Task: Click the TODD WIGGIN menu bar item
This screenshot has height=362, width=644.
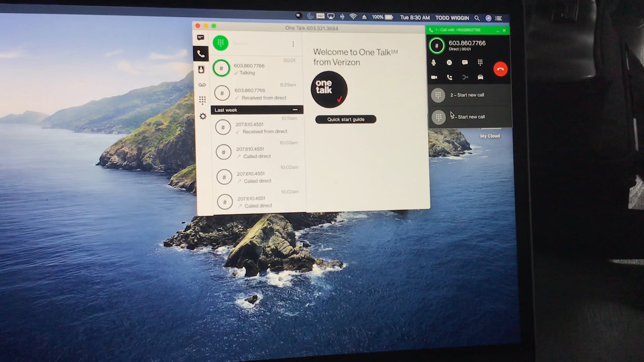Action: click(x=452, y=18)
